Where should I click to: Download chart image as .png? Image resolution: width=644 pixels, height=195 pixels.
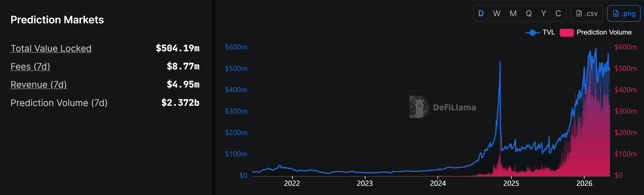pyautogui.click(x=624, y=13)
